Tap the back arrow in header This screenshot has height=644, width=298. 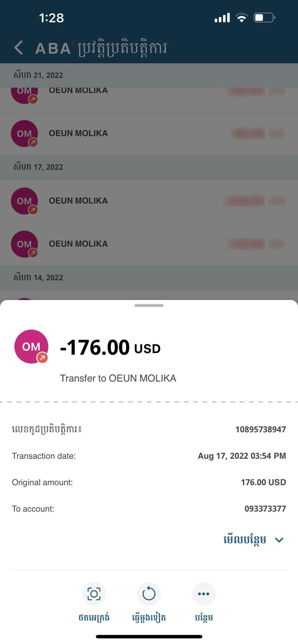click(x=19, y=48)
